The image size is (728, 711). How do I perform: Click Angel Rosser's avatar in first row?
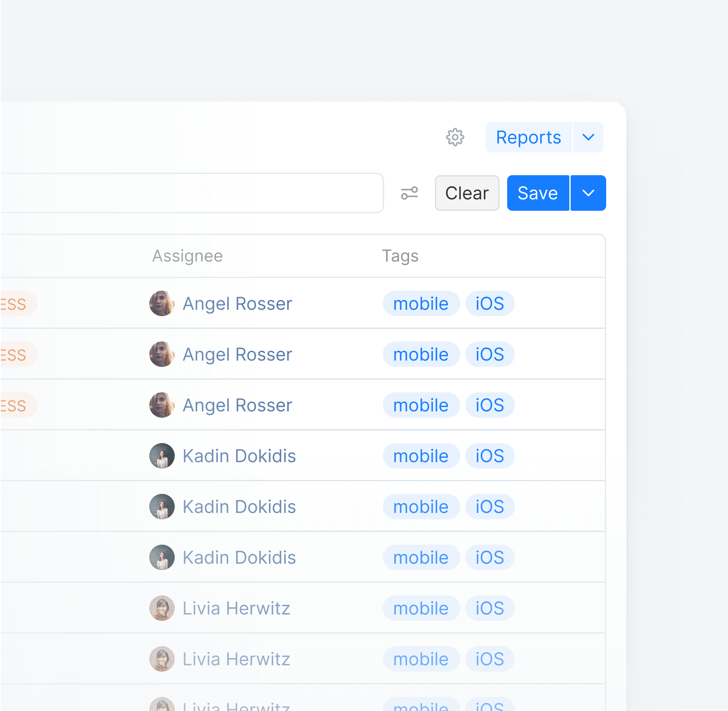point(162,303)
